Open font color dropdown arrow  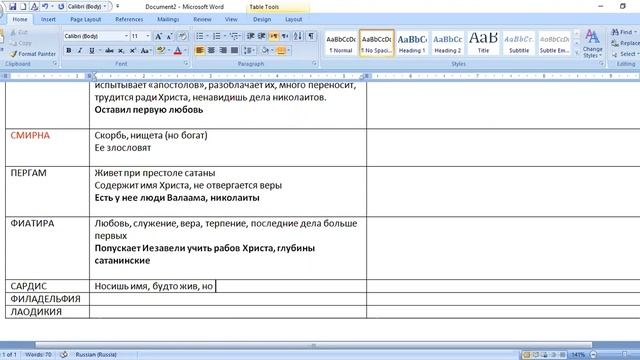click(185, 51)
